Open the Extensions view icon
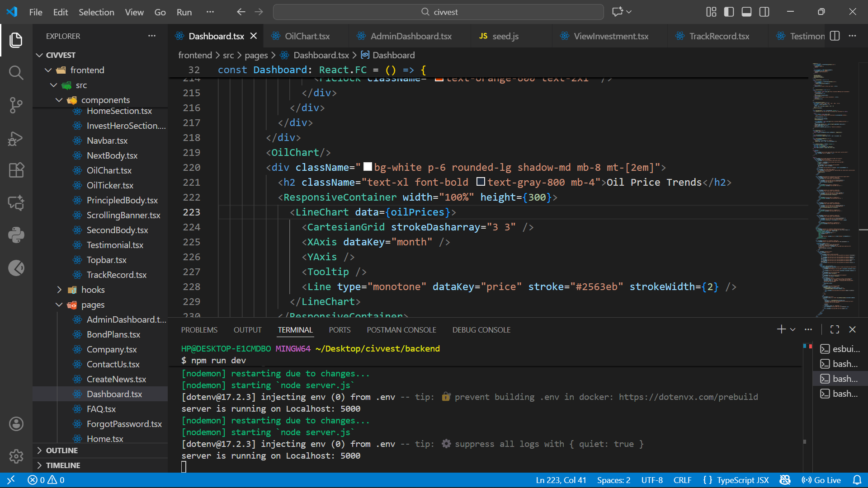 [x=16, y=170]
